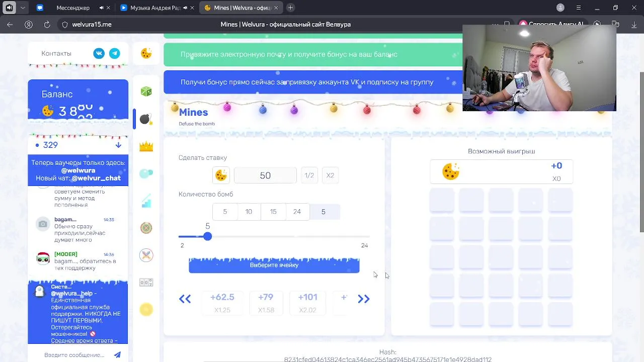Image resolution: width=644 pixels, height=362 pixels.
Task: Open the browser profile avatar
Action: (x=560, y=8)
